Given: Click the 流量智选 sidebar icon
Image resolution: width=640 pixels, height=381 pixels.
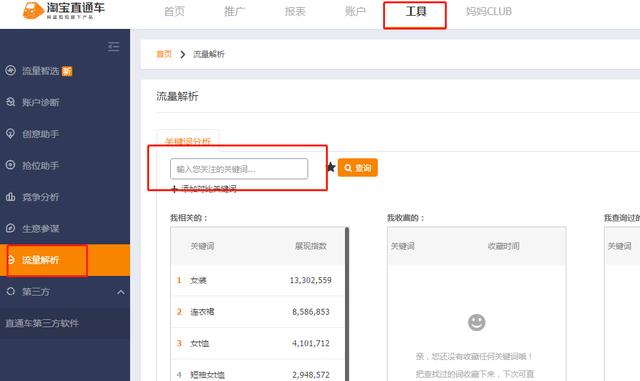Looking at the screenshot, I should coord(10,71).
